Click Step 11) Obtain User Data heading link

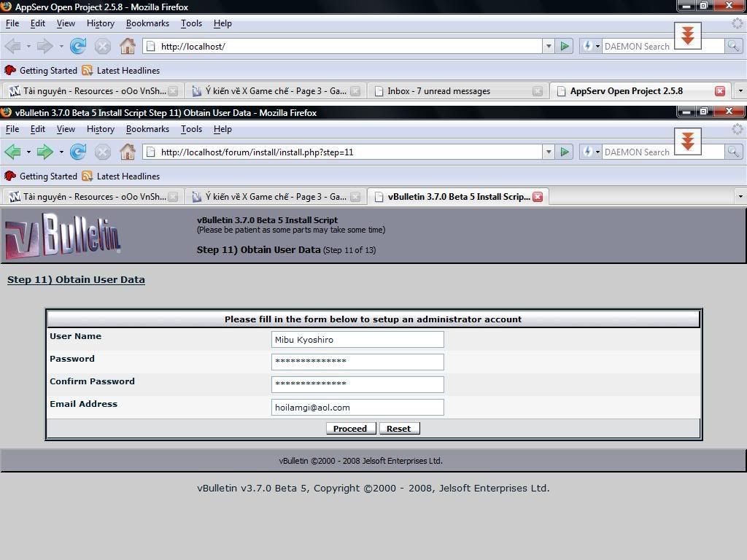[76, 280]
